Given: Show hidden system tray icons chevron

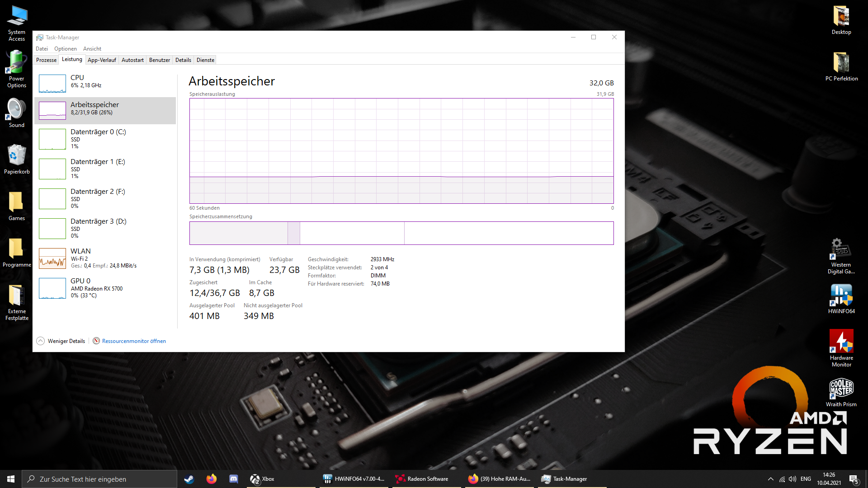Looking at the screenshot, I should 770,479.
